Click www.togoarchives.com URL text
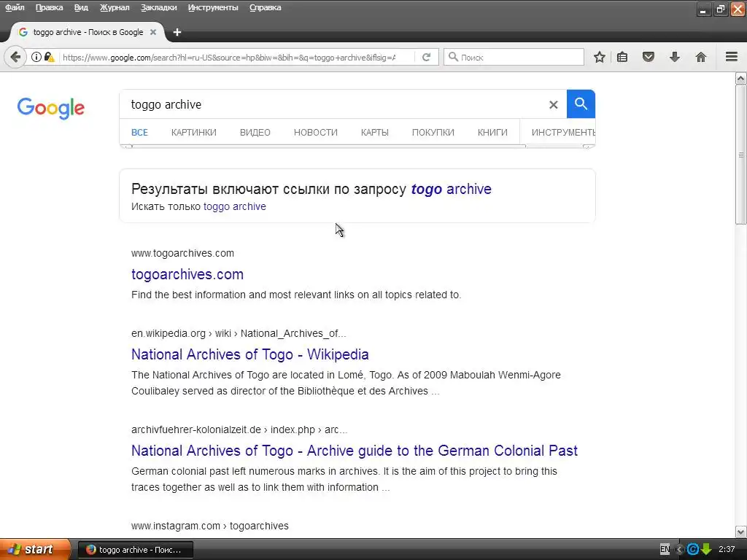This screenshot has width=747, height=560. point(182,253)
